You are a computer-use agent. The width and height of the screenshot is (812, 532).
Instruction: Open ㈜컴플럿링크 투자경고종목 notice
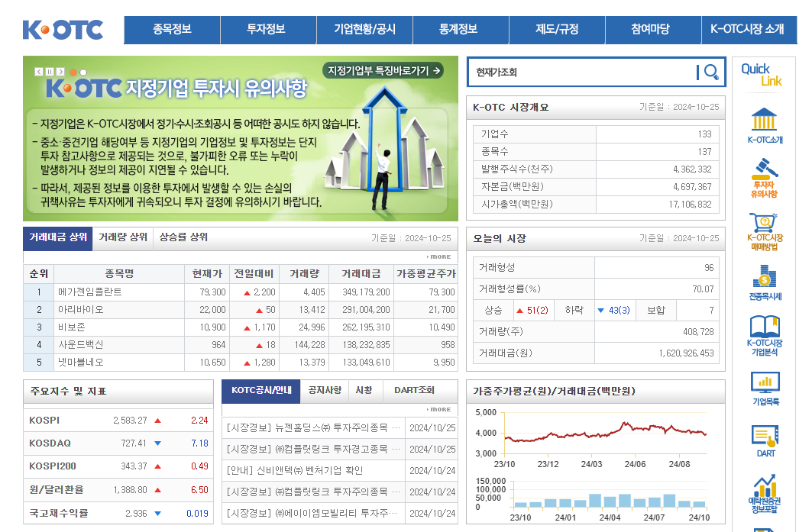[313, 450]
